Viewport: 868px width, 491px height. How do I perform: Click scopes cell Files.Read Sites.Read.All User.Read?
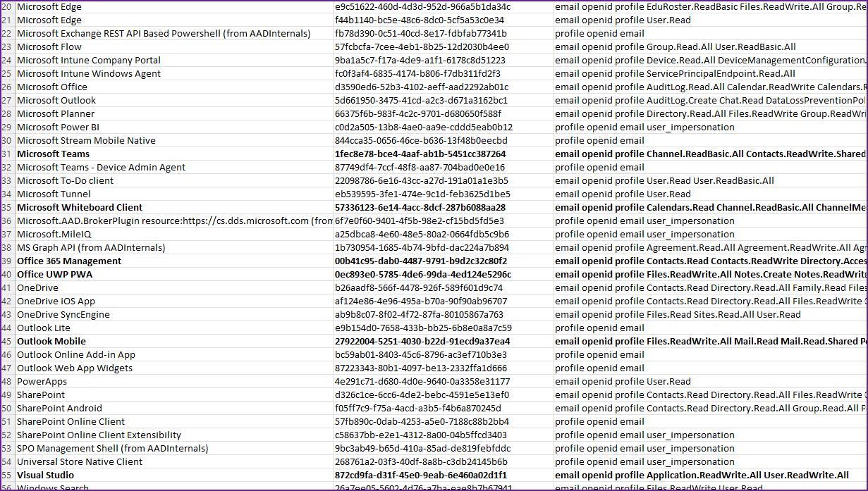pyautogui.click(x=711, y=315)
